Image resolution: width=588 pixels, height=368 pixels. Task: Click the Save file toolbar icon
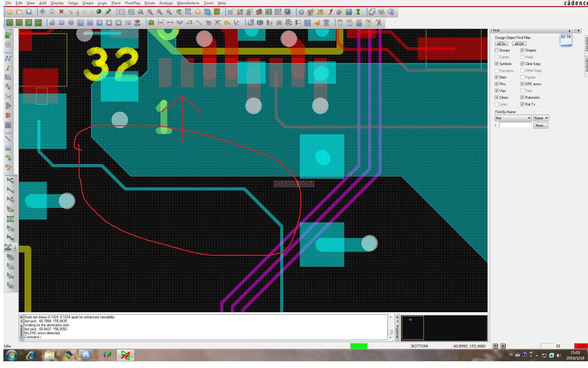tap(29, 12)
